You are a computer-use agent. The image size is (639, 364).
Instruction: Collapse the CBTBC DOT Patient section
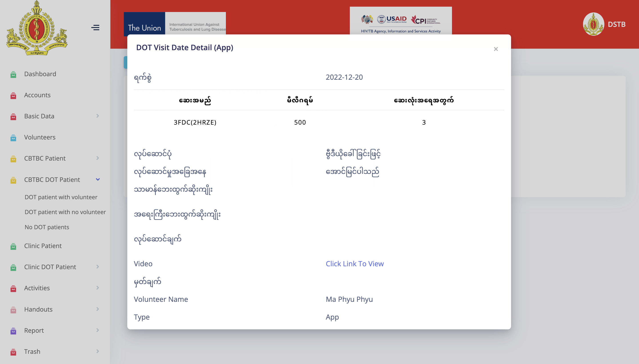point(98,179)
